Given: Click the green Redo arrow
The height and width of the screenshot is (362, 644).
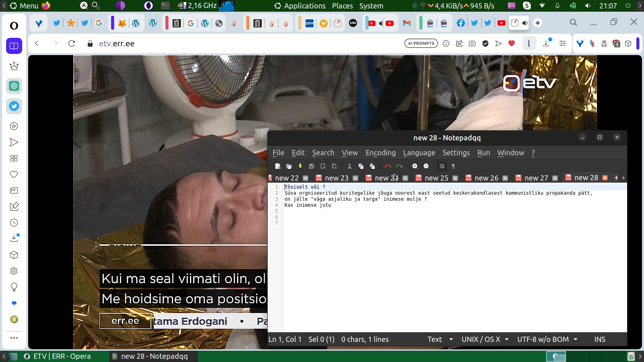Looking at the screenshot, I should pyautogui.click(x=399, y=166).
